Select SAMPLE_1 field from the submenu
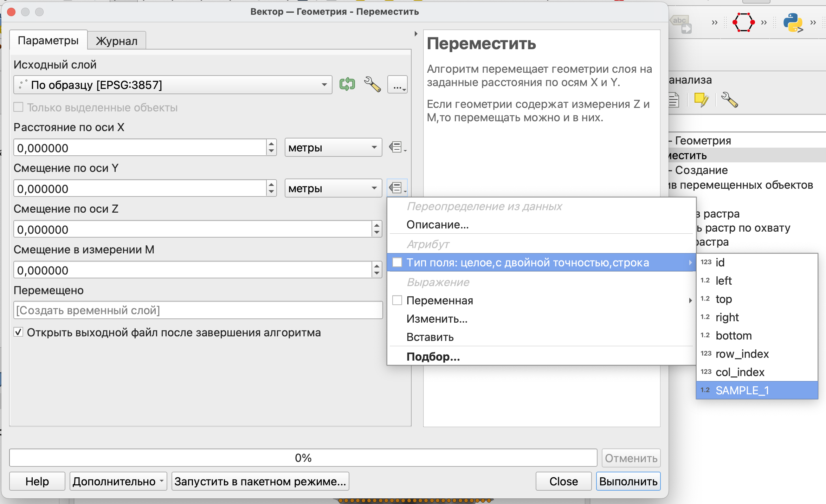The width and height of the screenshot is (826, 504). [x=742, y=390]
